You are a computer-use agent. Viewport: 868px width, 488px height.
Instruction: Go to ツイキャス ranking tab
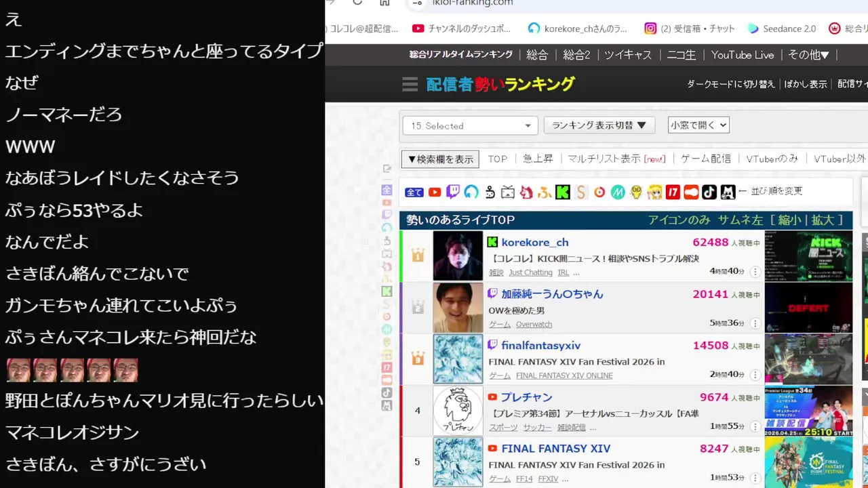[628, 55]
